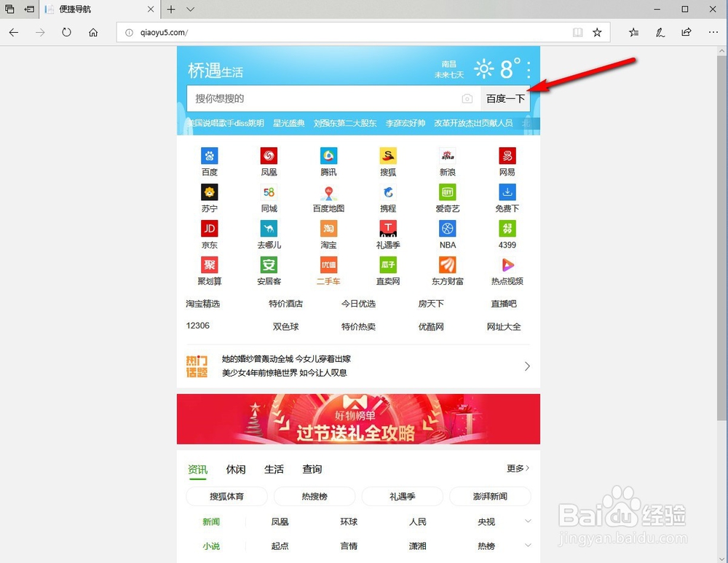
Task: Open the 4399 games icon
Action: point(507,228)
